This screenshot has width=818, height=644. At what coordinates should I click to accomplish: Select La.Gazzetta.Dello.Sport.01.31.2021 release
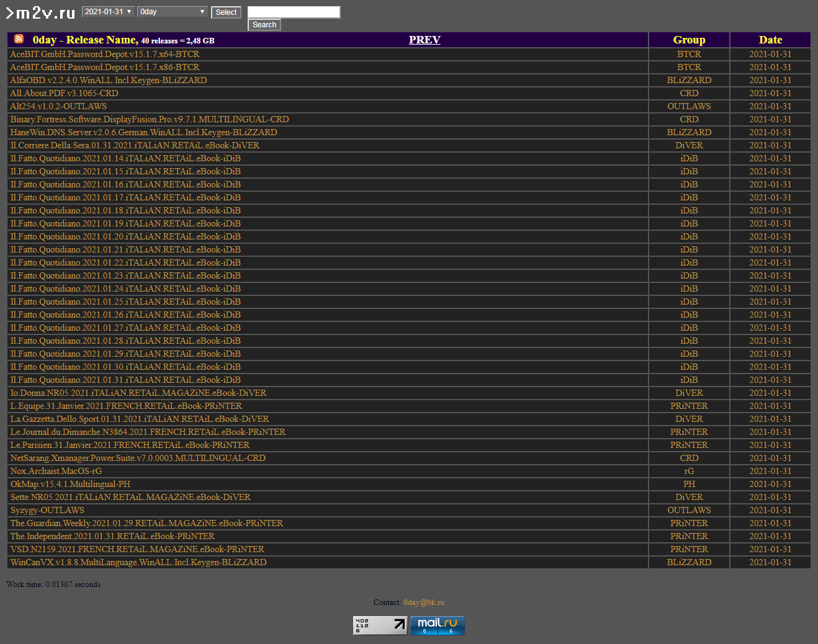[140, 419]
